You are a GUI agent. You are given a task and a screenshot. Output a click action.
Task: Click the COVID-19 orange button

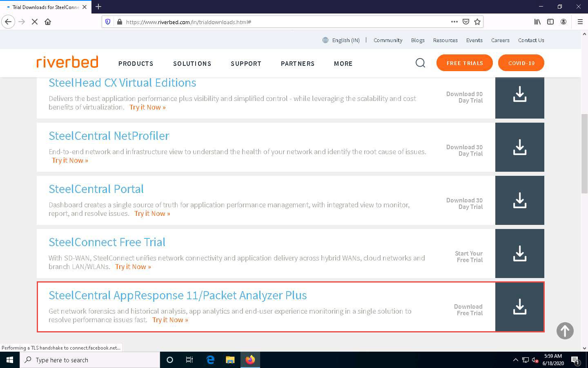[x=521, y=63]
